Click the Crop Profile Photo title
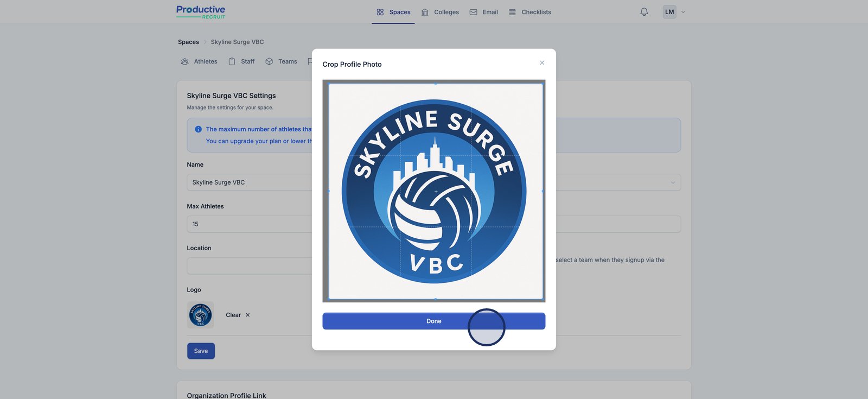This screenshot has height=399, width=868. click(352, 64)
